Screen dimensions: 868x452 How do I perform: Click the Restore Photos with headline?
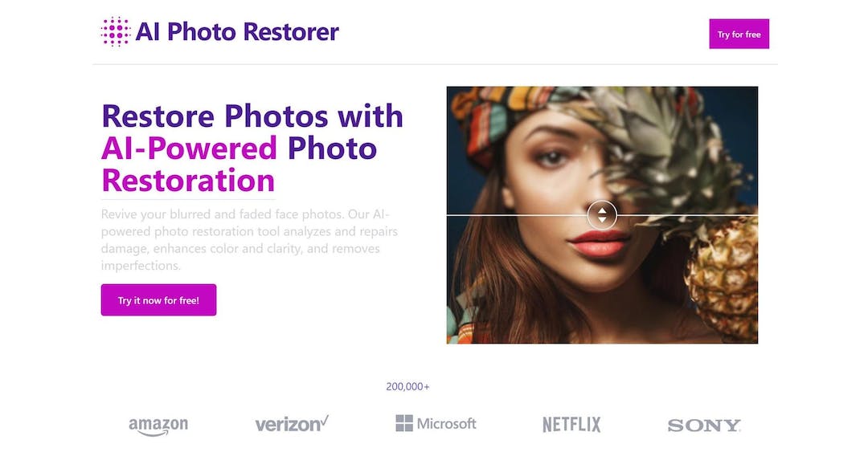[252, 116]
